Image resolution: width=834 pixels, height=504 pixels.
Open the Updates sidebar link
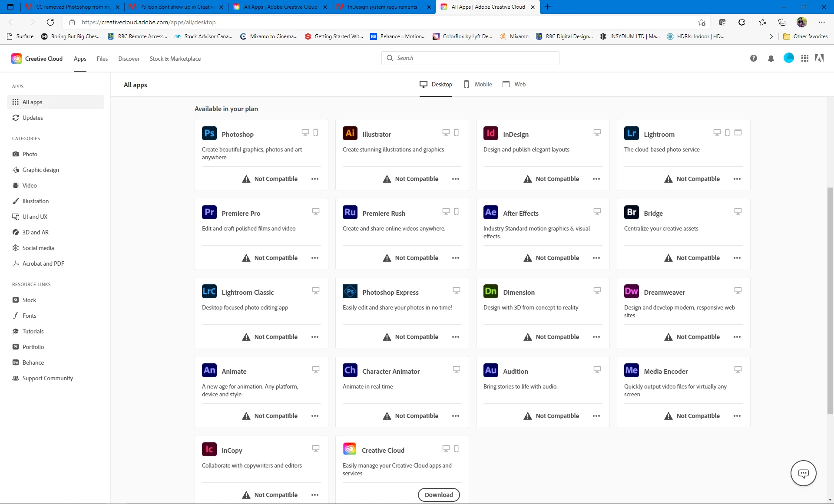point(33,118)
